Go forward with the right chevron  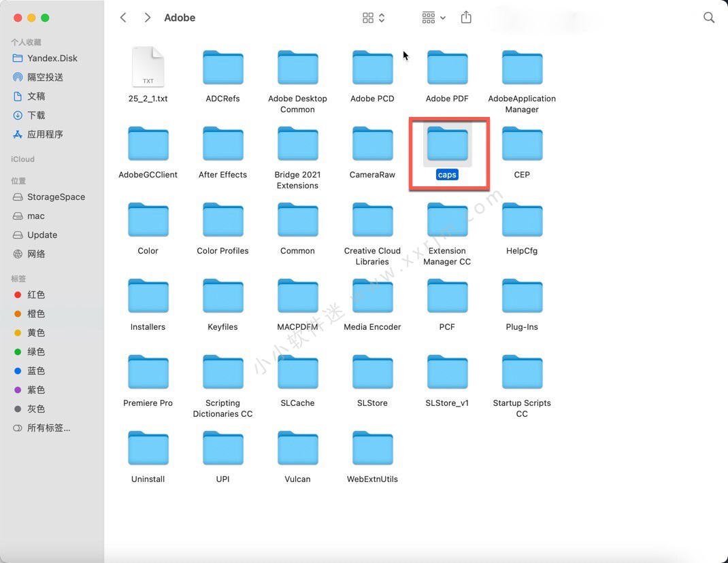147,18
